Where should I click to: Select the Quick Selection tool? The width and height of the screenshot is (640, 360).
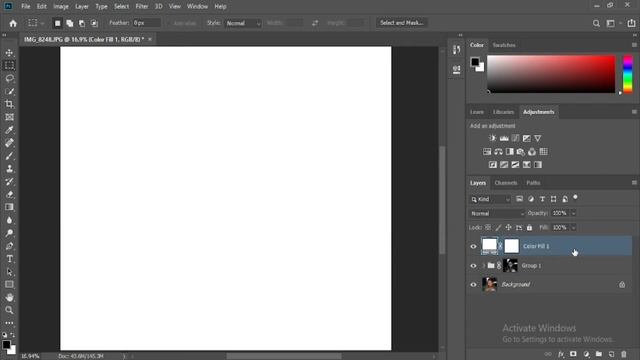[x=9, y=91]
